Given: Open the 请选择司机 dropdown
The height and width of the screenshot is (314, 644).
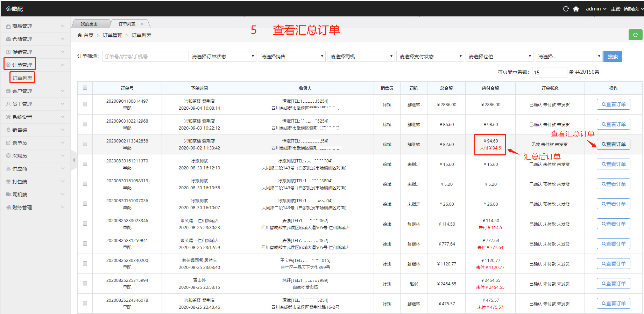Looking at the screenshot, I should coord(361,57).
